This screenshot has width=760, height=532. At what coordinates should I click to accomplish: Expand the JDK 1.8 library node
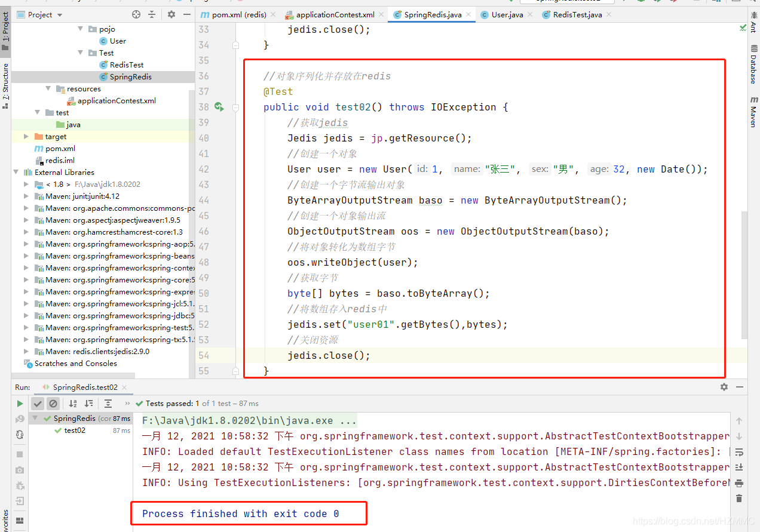pos(26,184)
